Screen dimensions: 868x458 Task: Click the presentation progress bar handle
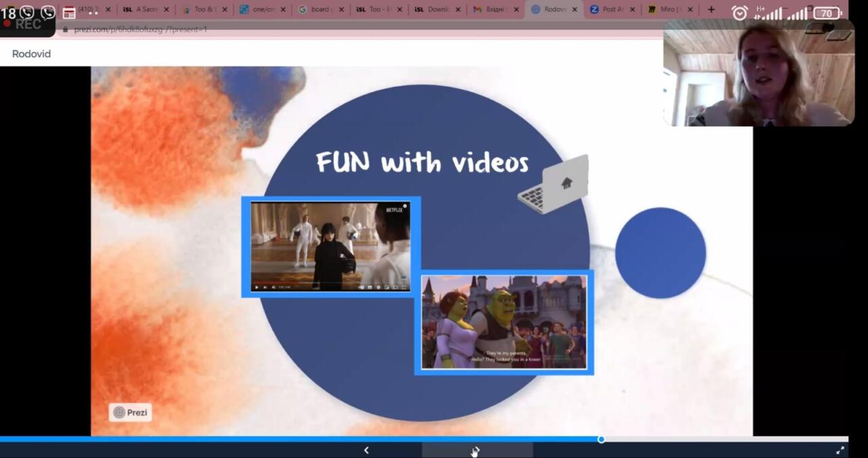[x=601, y=439]
